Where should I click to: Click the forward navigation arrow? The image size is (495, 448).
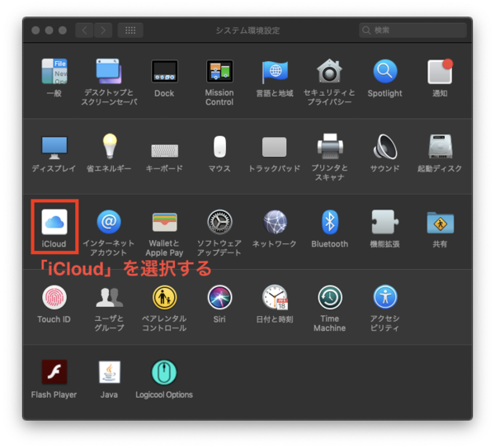point(103,31)
